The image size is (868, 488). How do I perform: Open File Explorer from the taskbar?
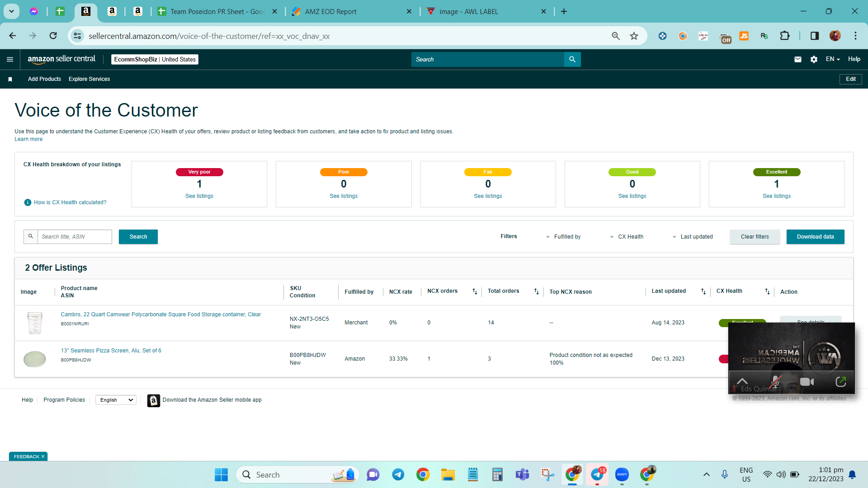[448, 474]
